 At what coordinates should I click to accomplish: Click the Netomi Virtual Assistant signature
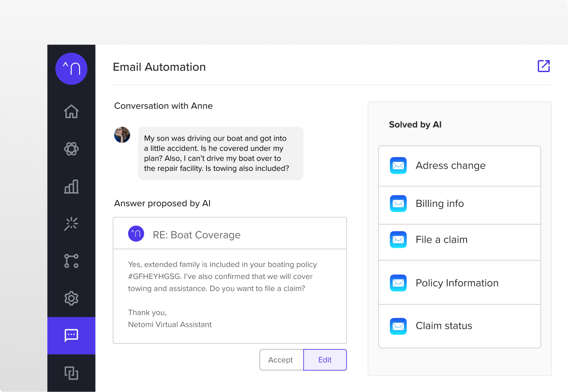coord(170,325)
